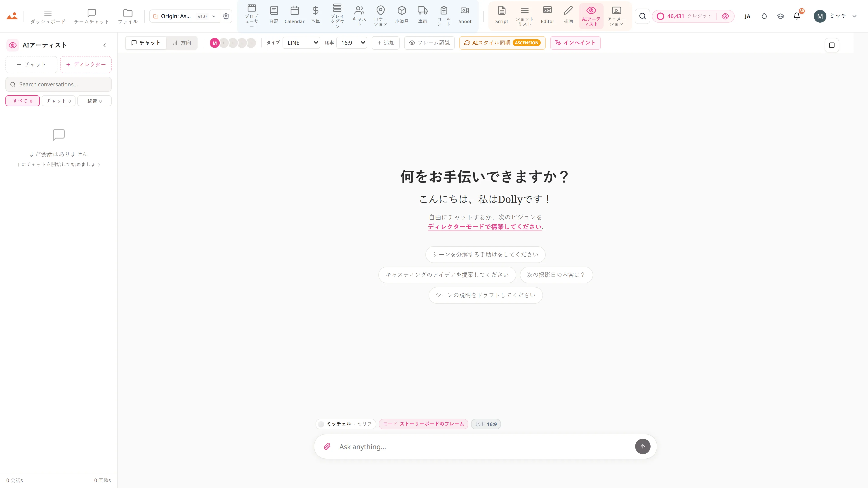
Task: Open the 描画 pencil tool
Action: click(x=568, y=16)
